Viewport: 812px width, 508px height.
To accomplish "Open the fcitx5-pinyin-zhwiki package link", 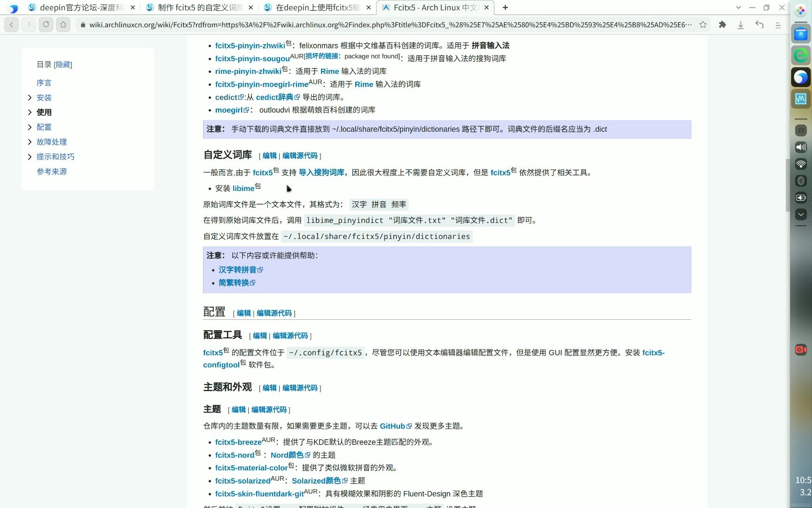I will [250, 46].
